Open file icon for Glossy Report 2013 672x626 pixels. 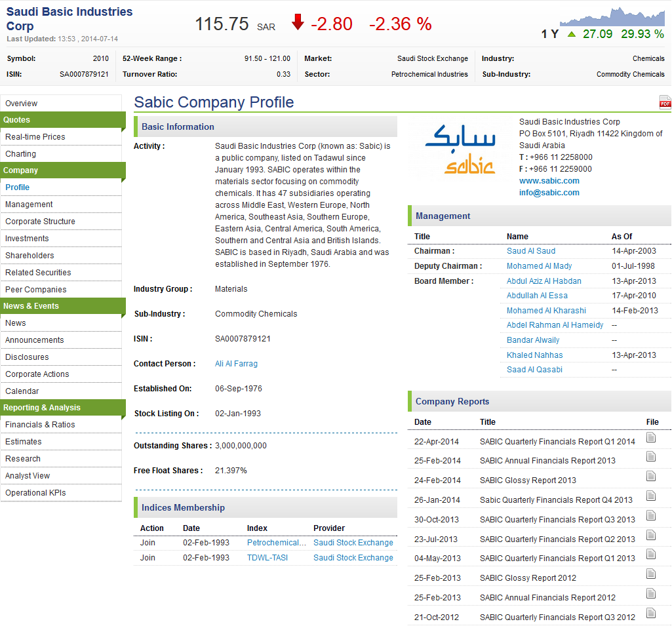pos(651,476)
